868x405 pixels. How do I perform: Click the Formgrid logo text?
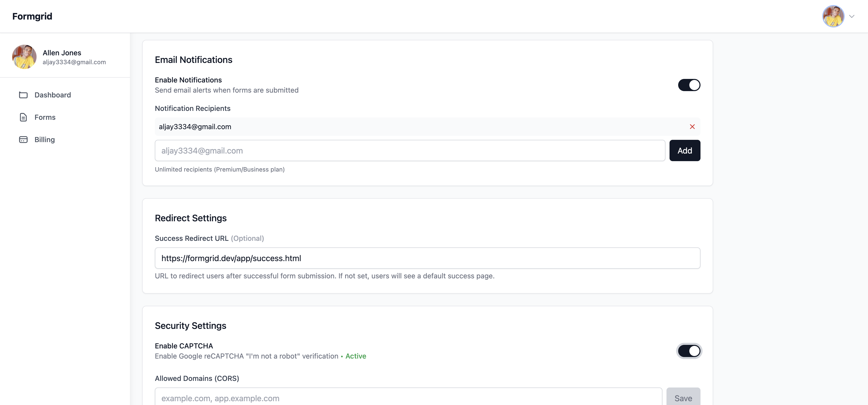click(32, 16)
